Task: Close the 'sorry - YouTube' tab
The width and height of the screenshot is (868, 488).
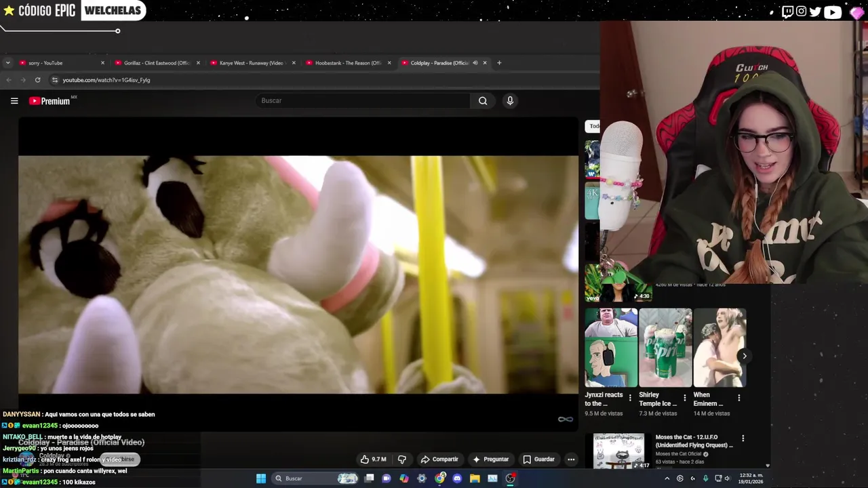Action: point(102,63)
